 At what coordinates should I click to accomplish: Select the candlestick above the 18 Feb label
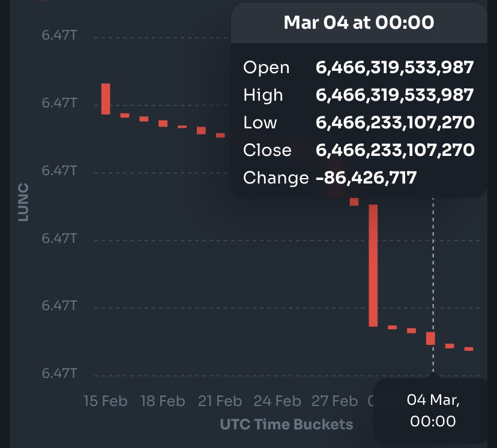(x=163, y=123)
